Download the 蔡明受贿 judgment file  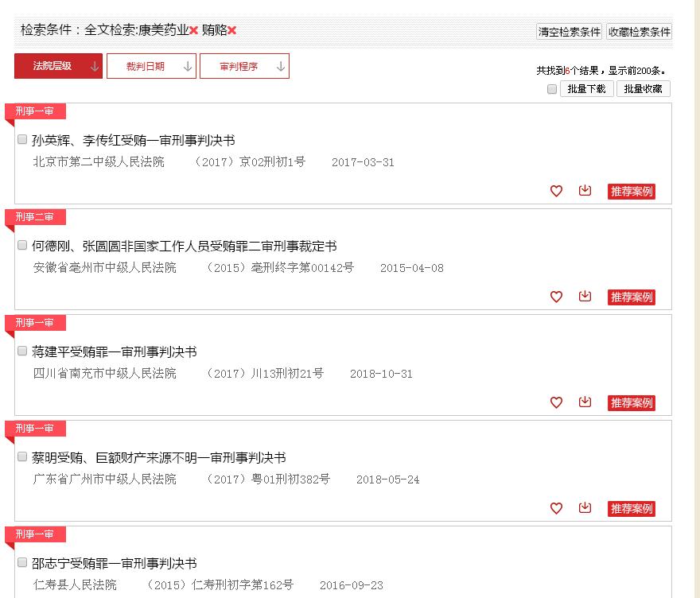[x=585, y=508]
